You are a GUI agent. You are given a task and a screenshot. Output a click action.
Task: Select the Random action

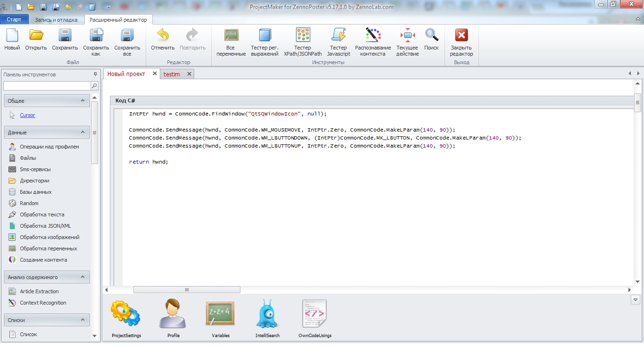point(29,203)
